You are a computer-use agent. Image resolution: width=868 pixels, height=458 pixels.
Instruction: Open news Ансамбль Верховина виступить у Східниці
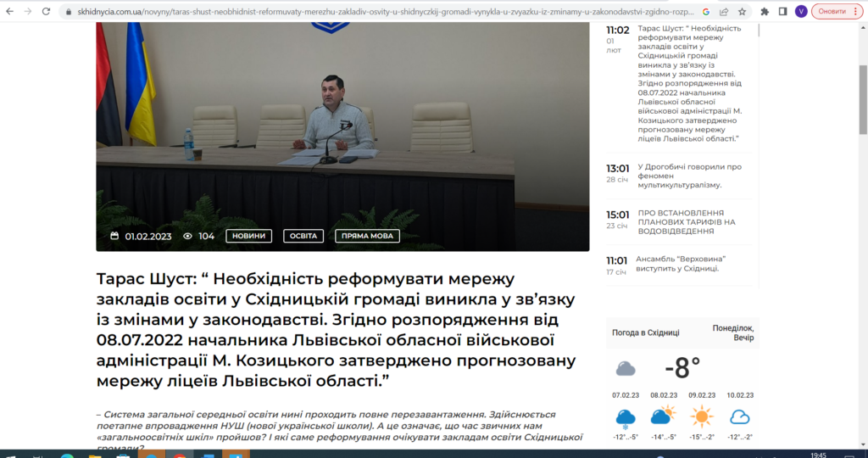681,264
